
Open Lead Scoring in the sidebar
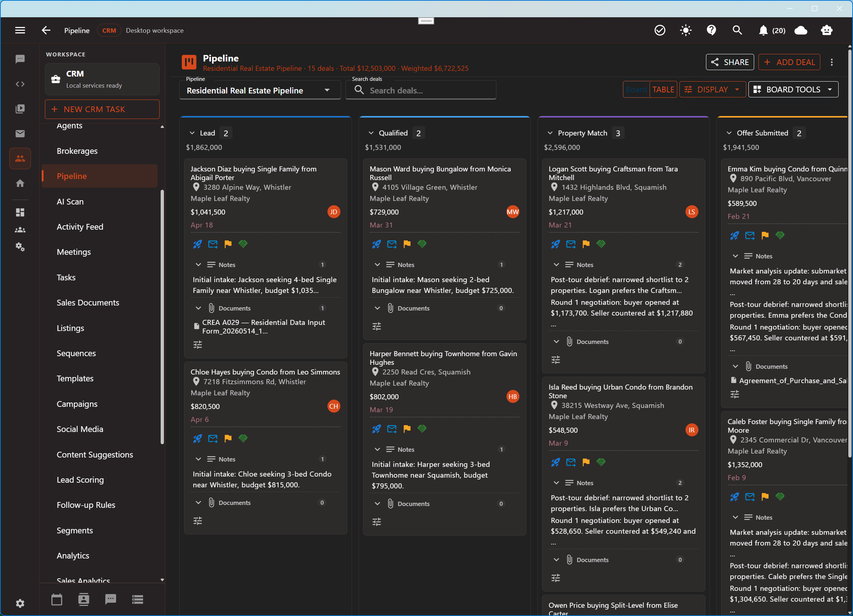[x=80, y=480]
